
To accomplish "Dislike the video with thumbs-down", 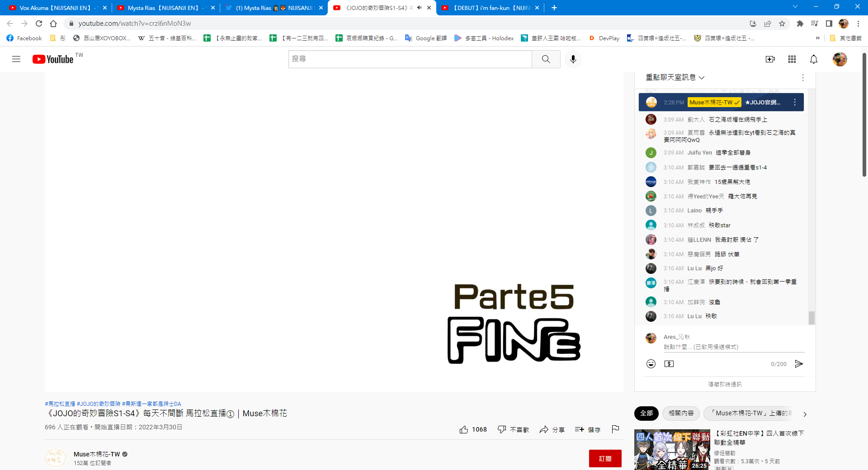I will click(513, 429).
